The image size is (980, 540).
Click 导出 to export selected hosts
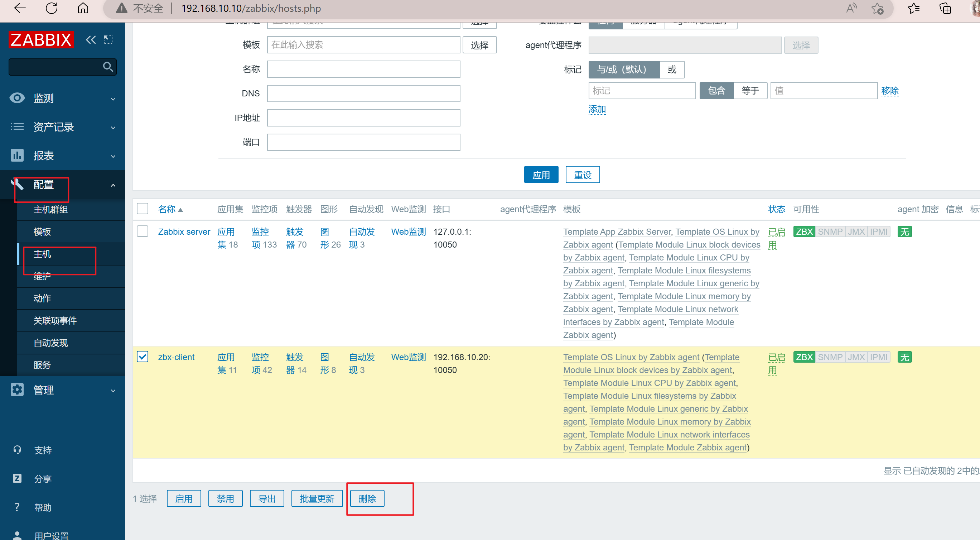267,498
